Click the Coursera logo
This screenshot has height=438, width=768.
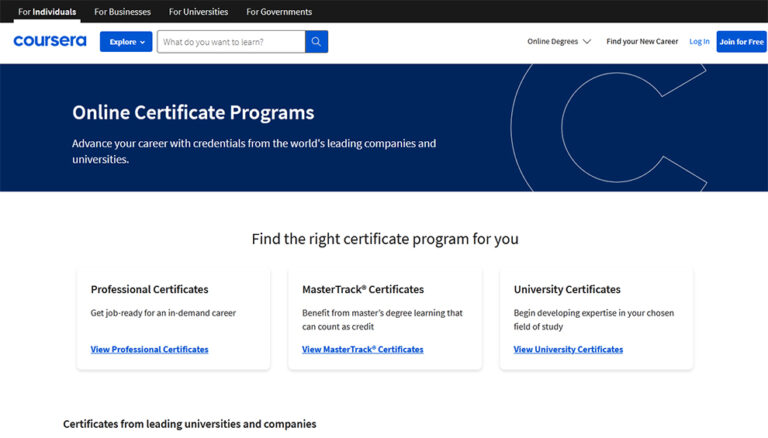pyautogui.click(x=49, y=41)
